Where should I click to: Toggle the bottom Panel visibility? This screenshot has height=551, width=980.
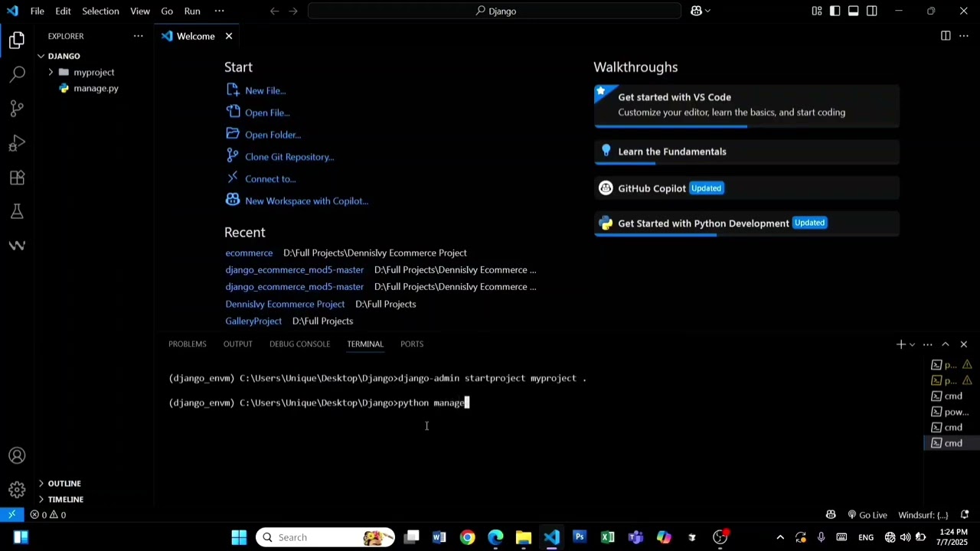click(x=854, y=11)
